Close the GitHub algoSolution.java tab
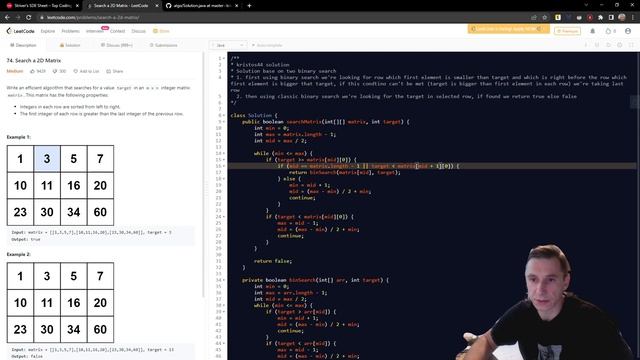 click(x=236, y=6)
